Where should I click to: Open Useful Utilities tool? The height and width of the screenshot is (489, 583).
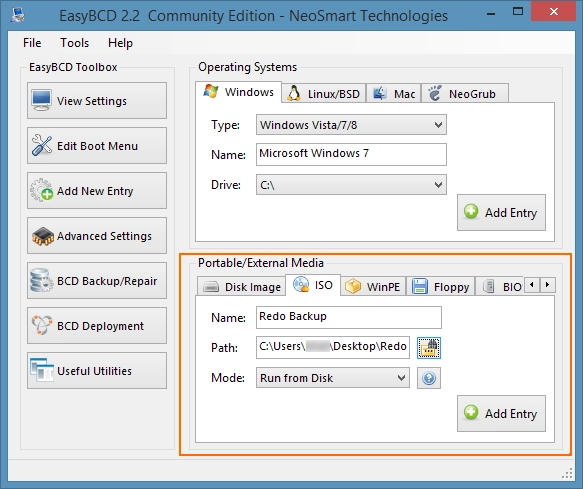(x=97, y=371)
